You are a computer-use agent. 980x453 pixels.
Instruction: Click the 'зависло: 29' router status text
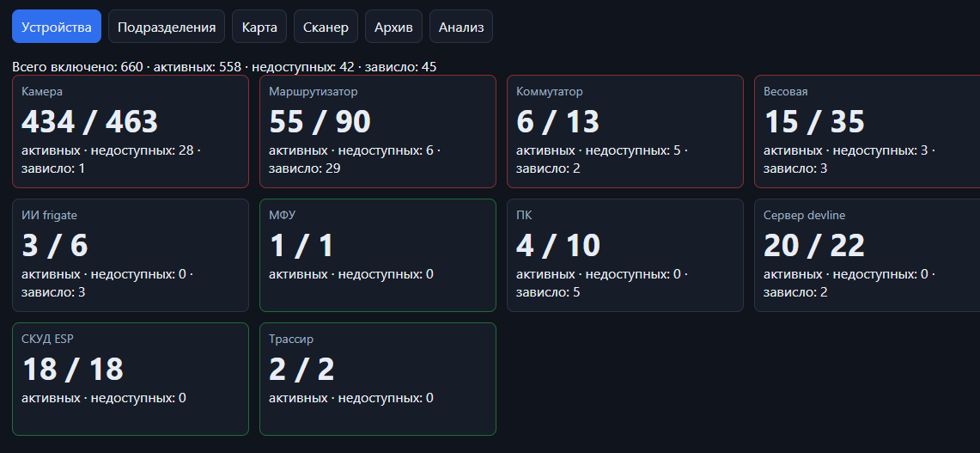[305, 168]
